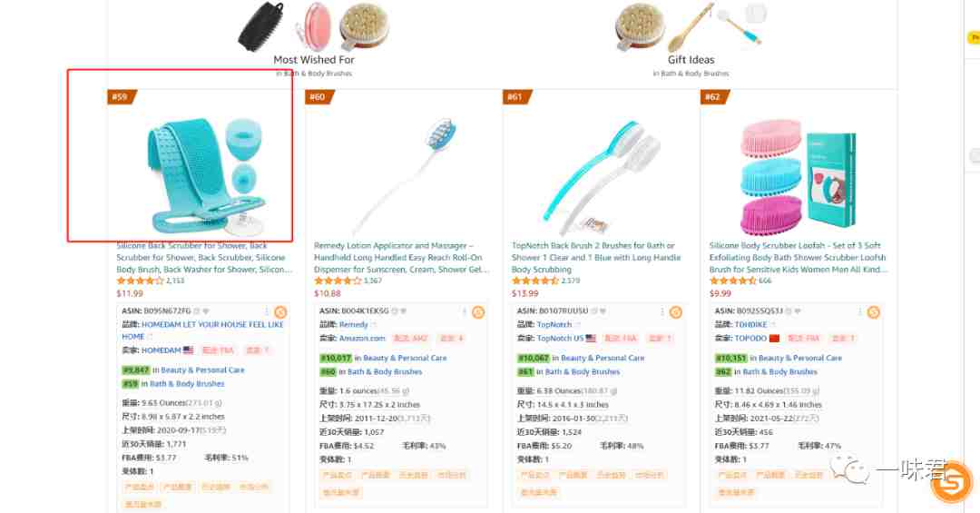Favorite ASIN B092SSQS3J with the heart icon
The width and height of the screenshot is (980, 513).
pyautogui.click(x=799, y=311)
